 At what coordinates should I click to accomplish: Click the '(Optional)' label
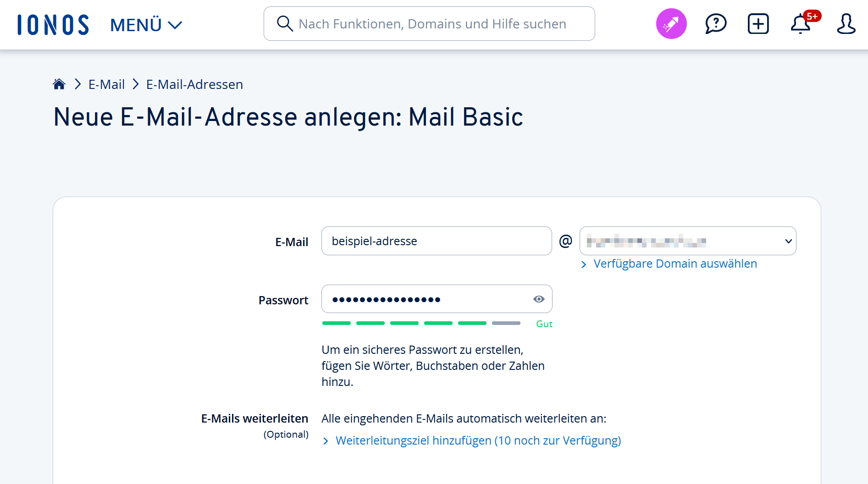pyautogui.click(x=286, y=434)
